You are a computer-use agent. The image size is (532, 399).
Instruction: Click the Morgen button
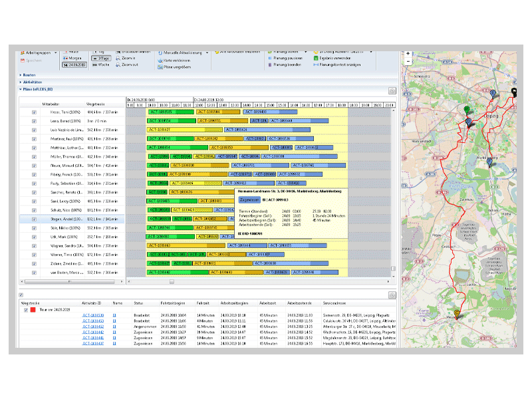72,57
